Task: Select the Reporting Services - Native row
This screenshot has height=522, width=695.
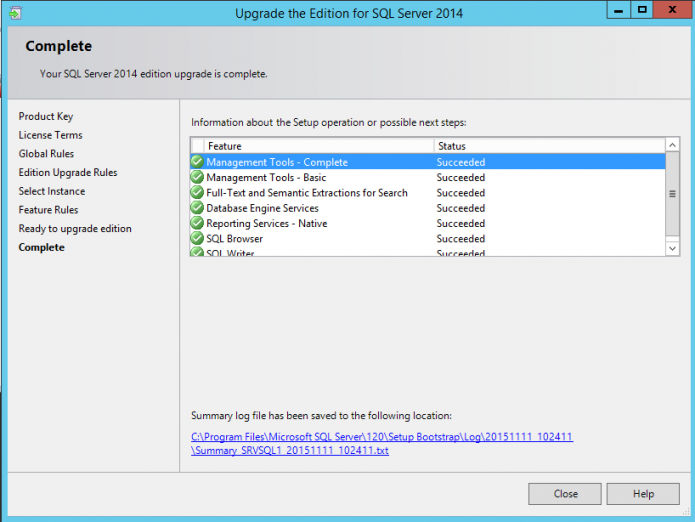Action: point(428,223)
